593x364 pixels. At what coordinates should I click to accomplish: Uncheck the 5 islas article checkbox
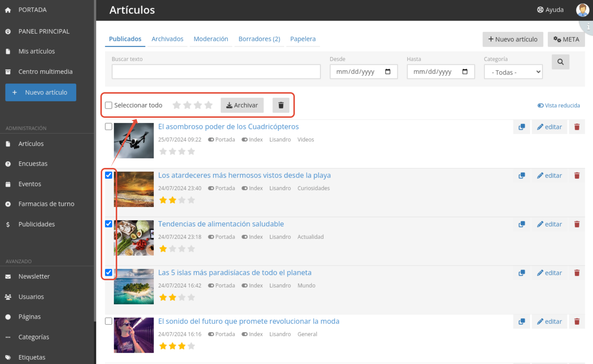[x=108, y=273]
